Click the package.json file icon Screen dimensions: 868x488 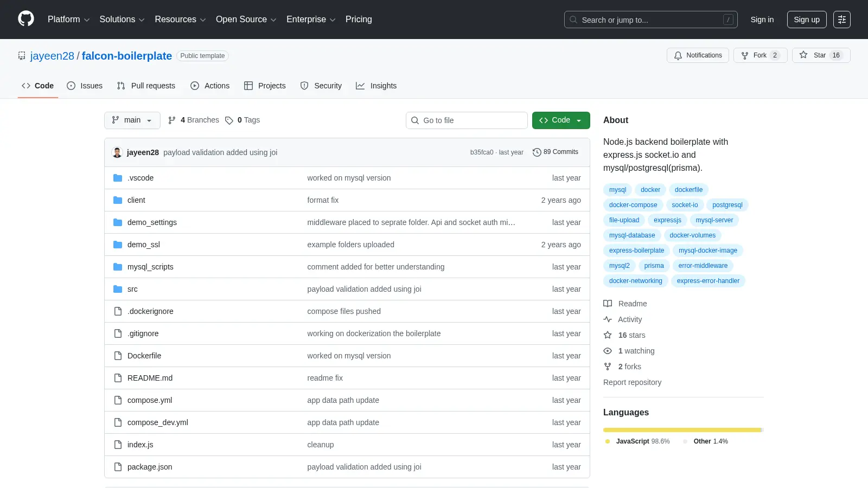(118, 467)
